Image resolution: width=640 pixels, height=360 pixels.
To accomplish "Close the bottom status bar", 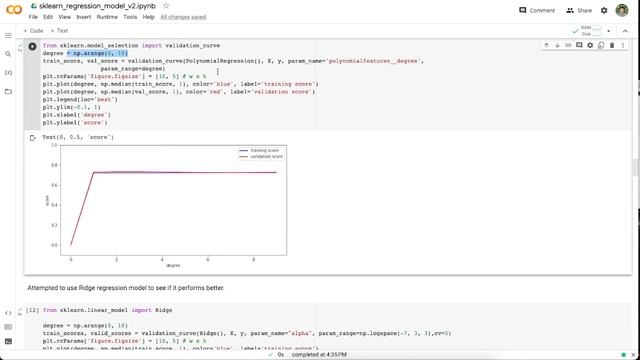I will pos(633,355).
